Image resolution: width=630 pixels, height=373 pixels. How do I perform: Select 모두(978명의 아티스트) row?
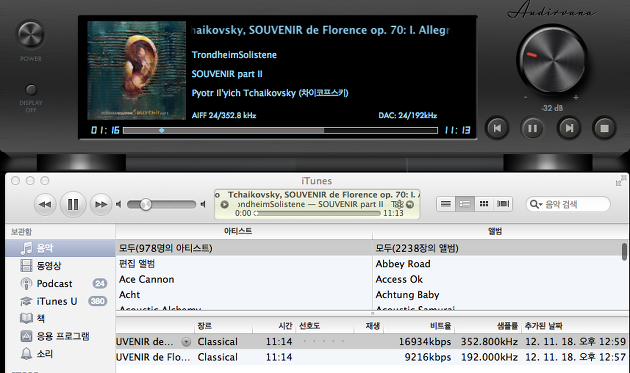244,248
